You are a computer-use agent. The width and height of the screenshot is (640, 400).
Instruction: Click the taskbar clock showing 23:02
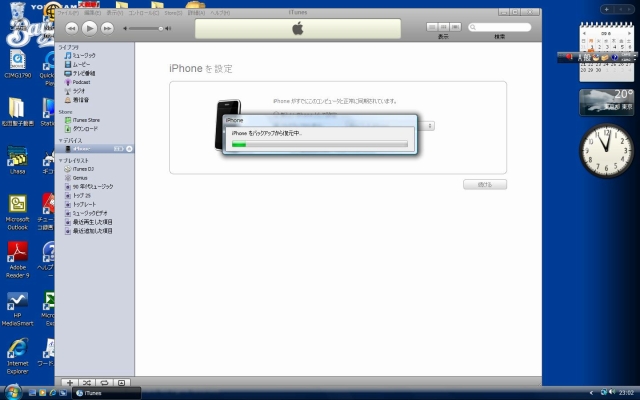coord(626,393)
